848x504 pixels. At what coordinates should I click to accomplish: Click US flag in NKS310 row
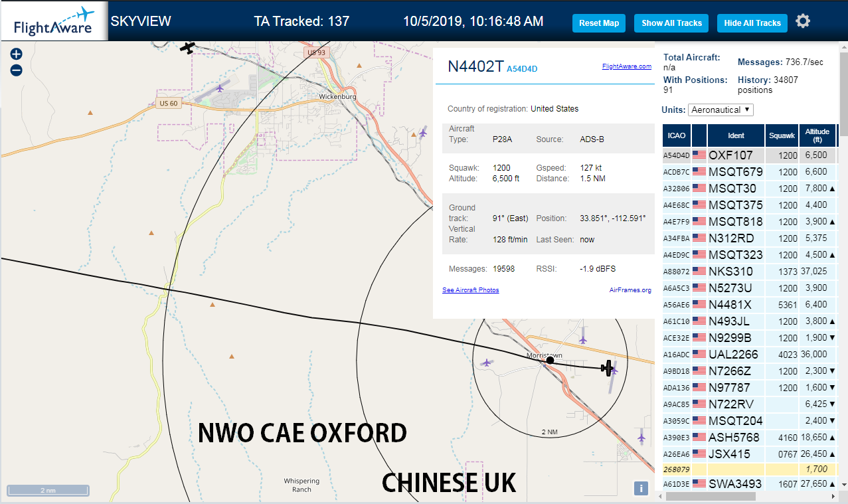point(699,271)
